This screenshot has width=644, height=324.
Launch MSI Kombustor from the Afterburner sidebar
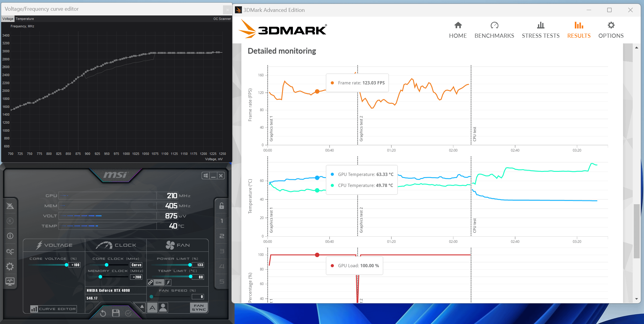click(10, 206)
